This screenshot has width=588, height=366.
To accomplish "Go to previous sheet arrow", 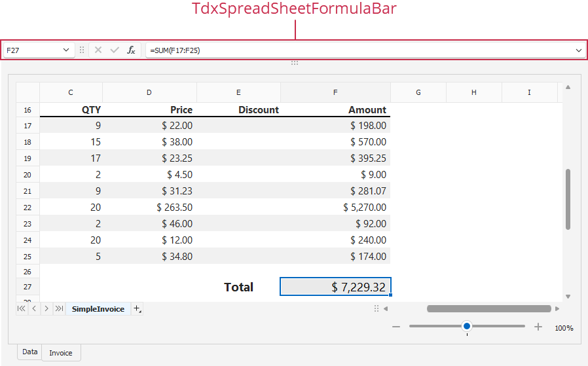I will pyautogui.click(x=34, y=308).
